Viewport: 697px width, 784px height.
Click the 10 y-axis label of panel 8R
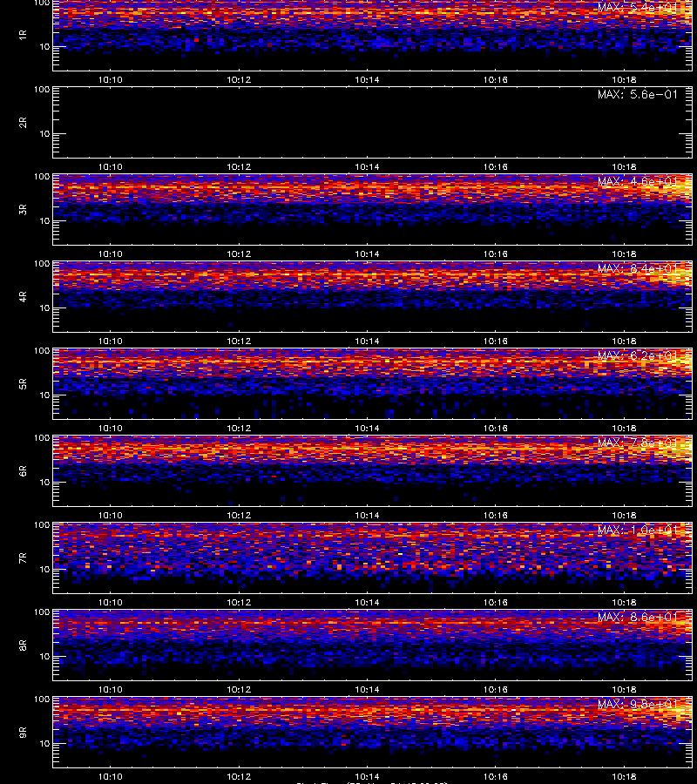coord(44,656)
